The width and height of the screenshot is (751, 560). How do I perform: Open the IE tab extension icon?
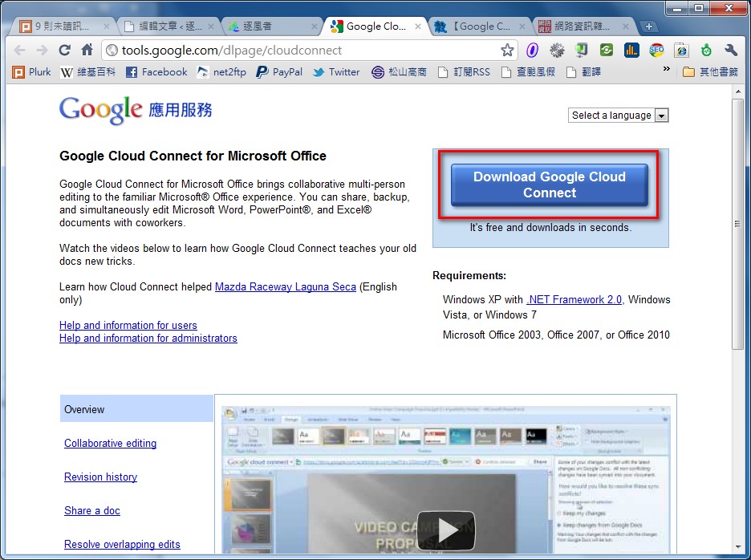681,50
